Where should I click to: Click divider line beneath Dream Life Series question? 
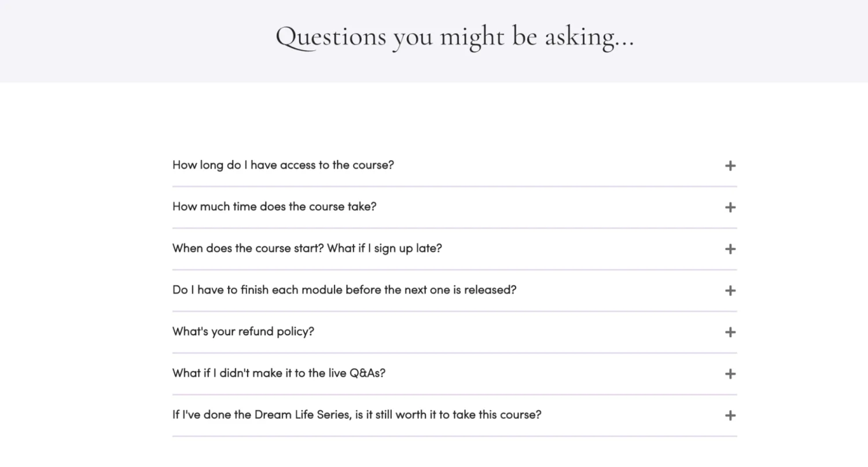pyautogui.click(x=454, y=436)
